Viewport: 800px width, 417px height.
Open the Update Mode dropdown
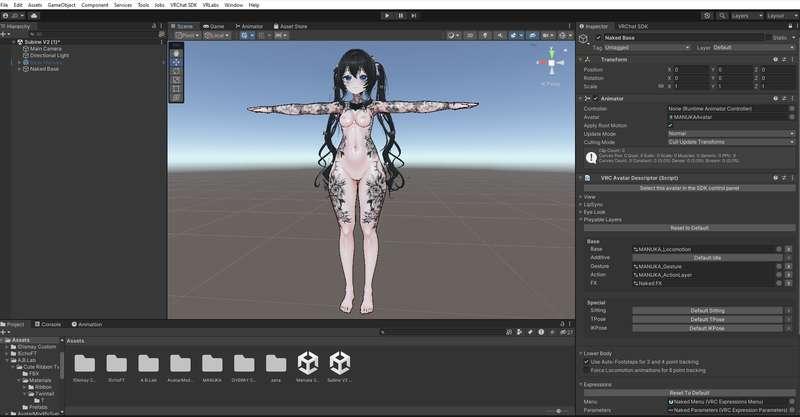[731, 134]
